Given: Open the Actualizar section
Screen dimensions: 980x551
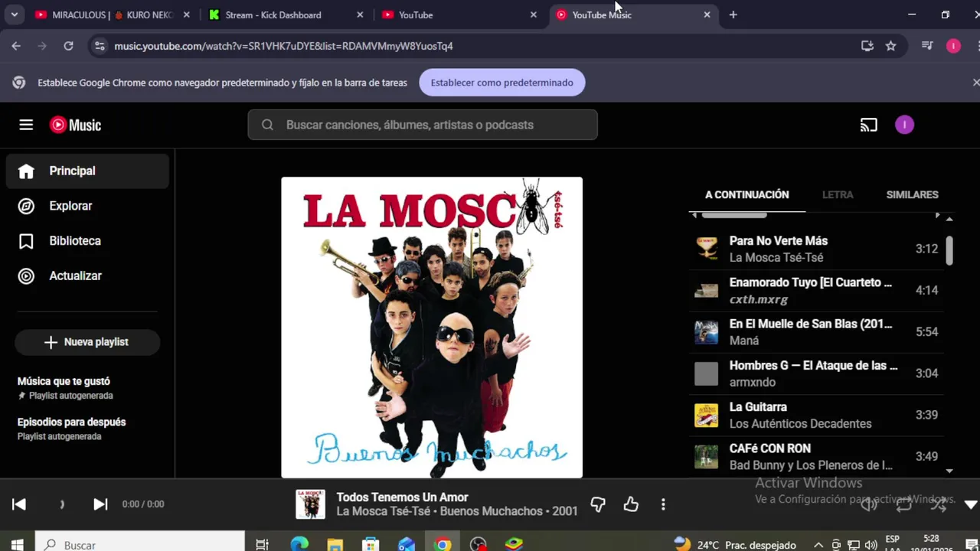Looking at the screenshot, I should [87, 276].
